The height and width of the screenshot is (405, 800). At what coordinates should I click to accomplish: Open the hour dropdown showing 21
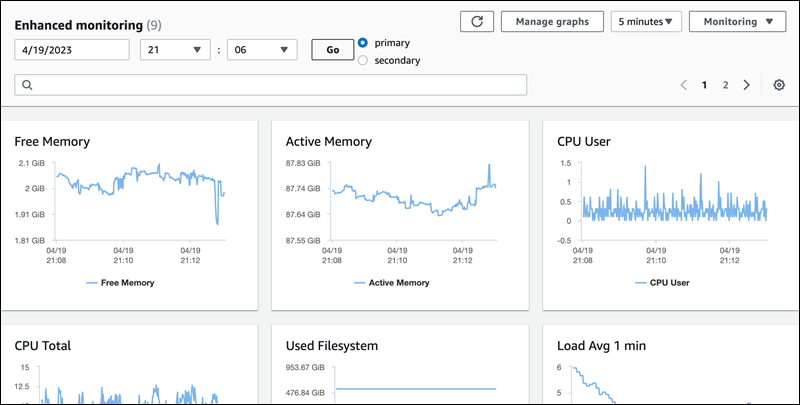175,50
